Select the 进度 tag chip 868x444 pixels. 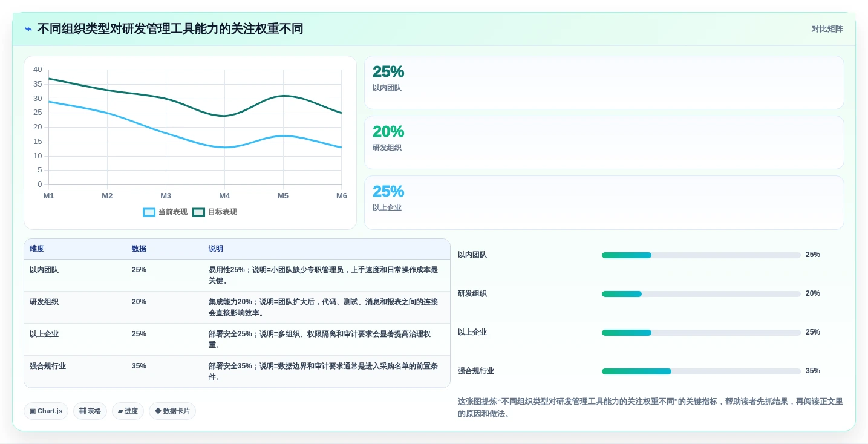128,411
